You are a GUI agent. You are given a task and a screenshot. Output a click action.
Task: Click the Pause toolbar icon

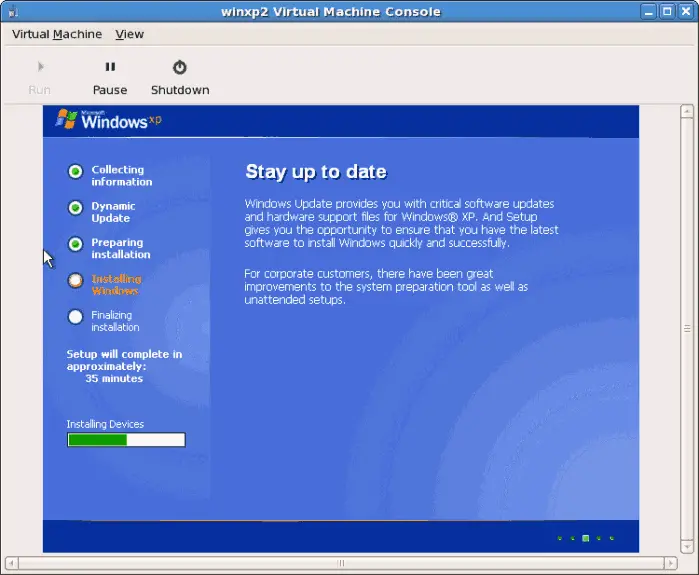tap(110, 67)
